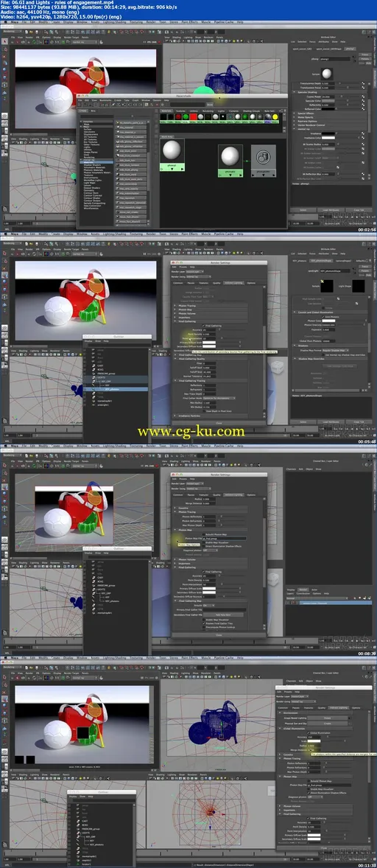Screen dimensions: 377x868
Task: Toggle Global Illumination checkbox in 00:11:33 Render Settings
Action: (x=309, y=733)
